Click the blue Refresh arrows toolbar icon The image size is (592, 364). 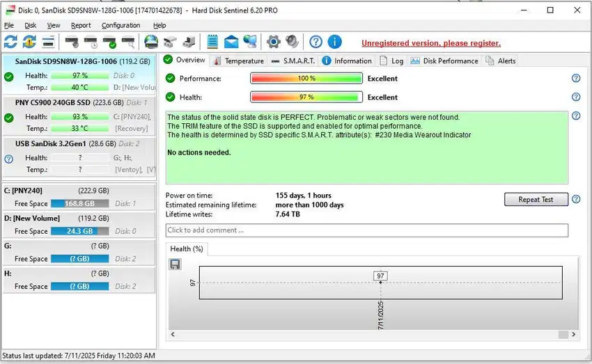(10, 42)
